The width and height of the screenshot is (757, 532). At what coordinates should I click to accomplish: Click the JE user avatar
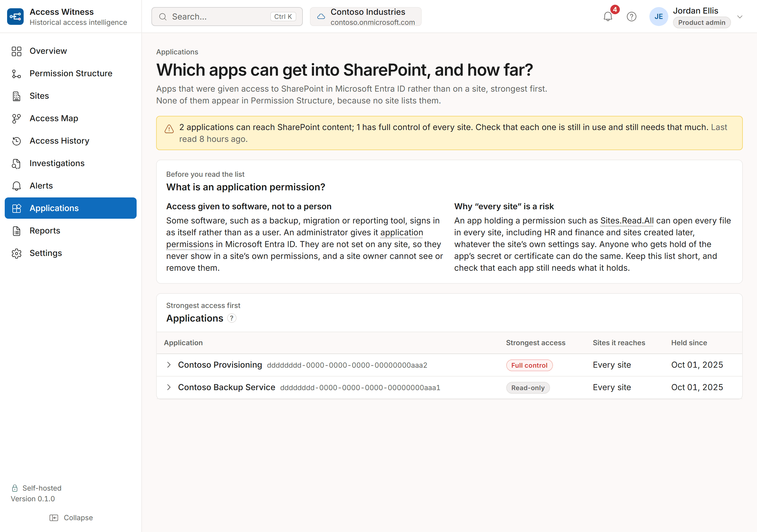click(659, 17)
